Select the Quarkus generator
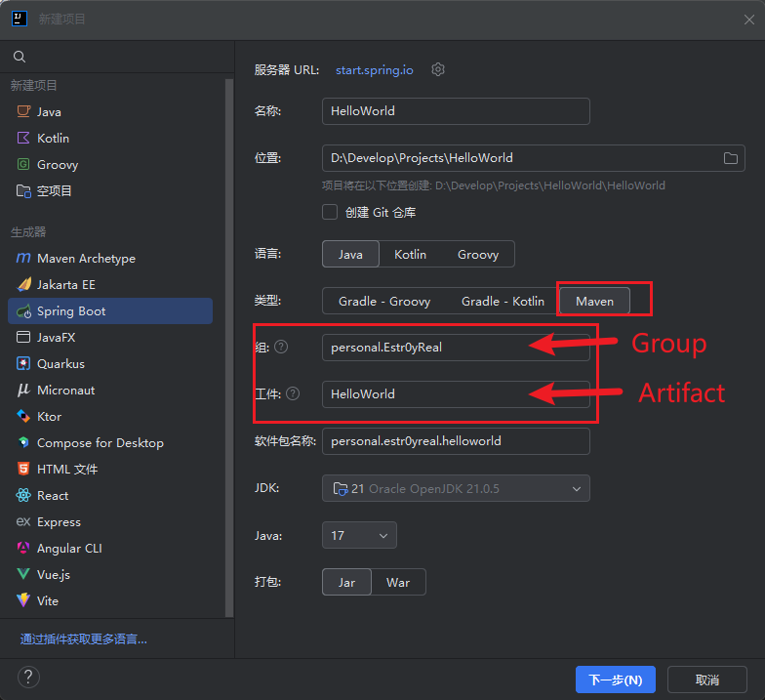Viewport: 765px width, 700px height. 60,364
